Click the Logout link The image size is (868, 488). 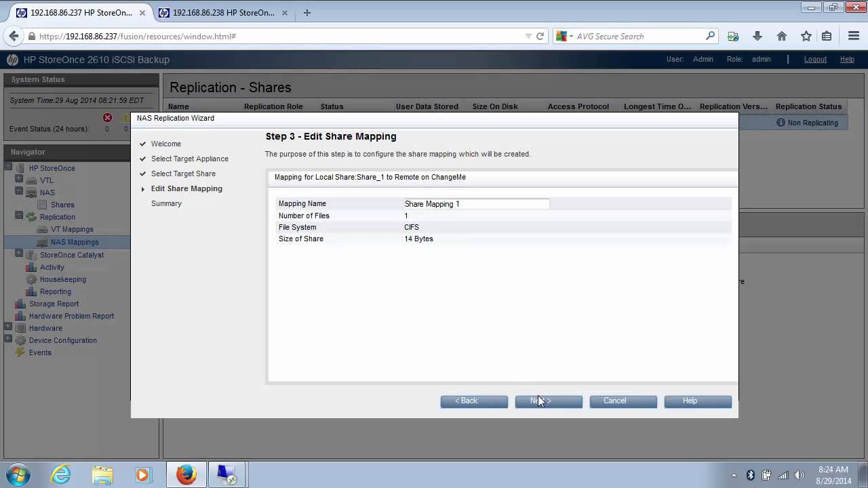[x=815, y=59]
